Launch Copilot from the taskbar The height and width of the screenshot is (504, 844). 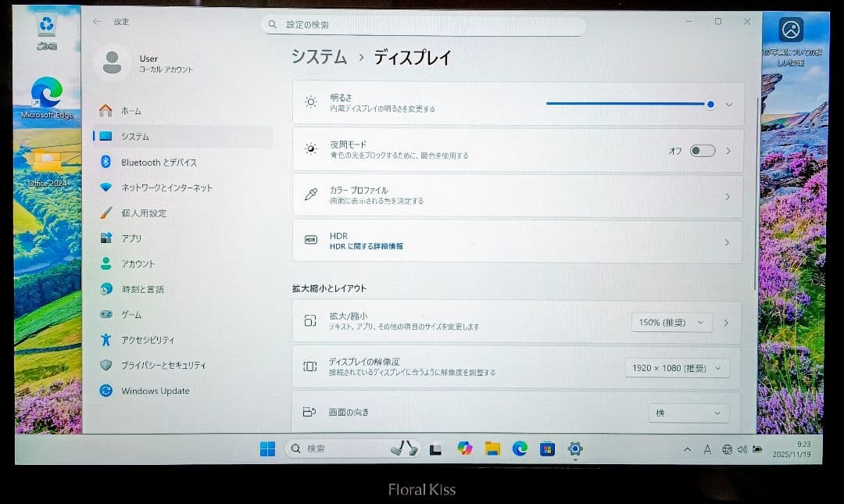point(465,449)
